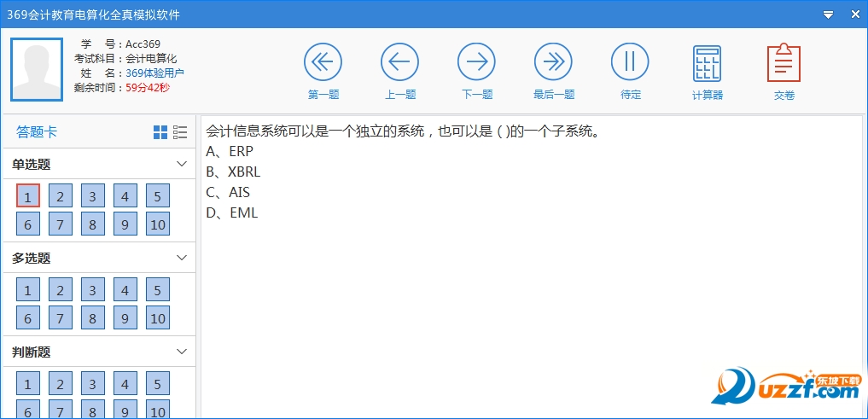
Task: Open single-choice question 1
Action: coord(27,196)
